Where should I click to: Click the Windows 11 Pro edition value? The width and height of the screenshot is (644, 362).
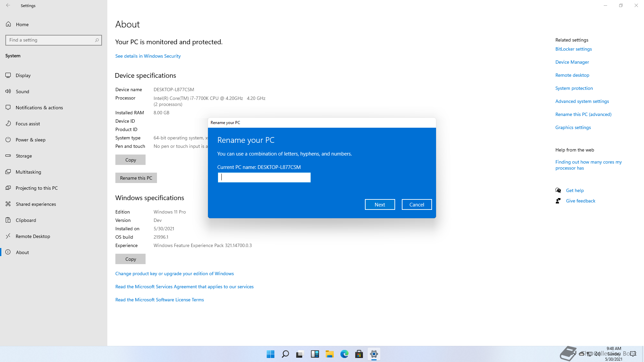170,212
